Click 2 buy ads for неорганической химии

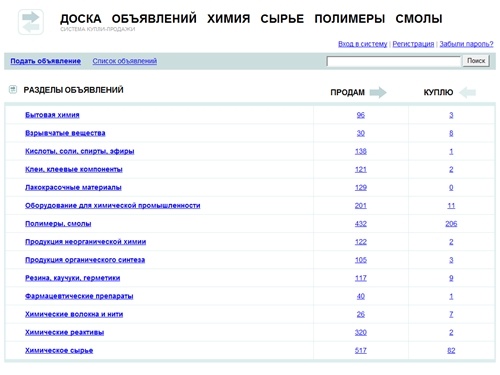coord(451,242)
